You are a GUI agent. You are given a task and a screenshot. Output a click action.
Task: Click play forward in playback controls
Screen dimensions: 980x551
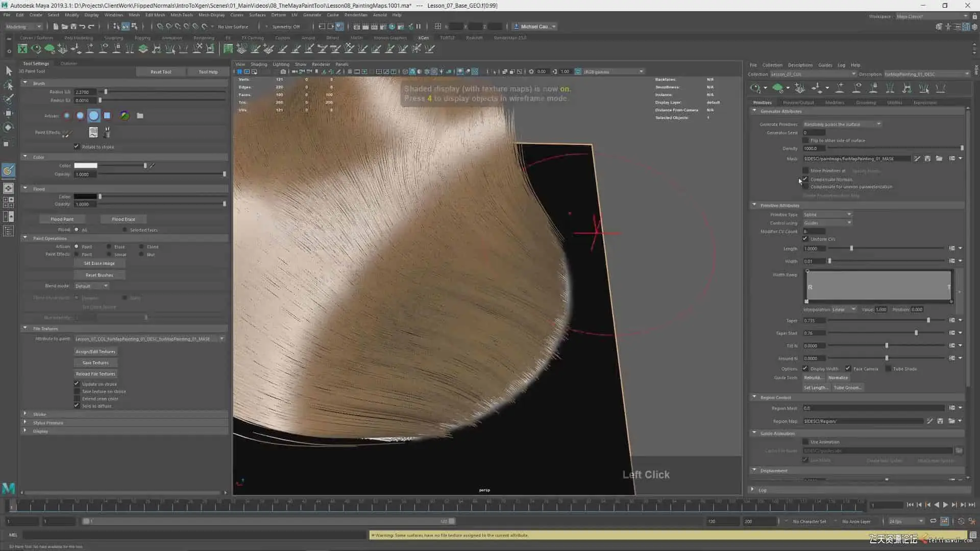pyautogui.click(x=945, y=505)
